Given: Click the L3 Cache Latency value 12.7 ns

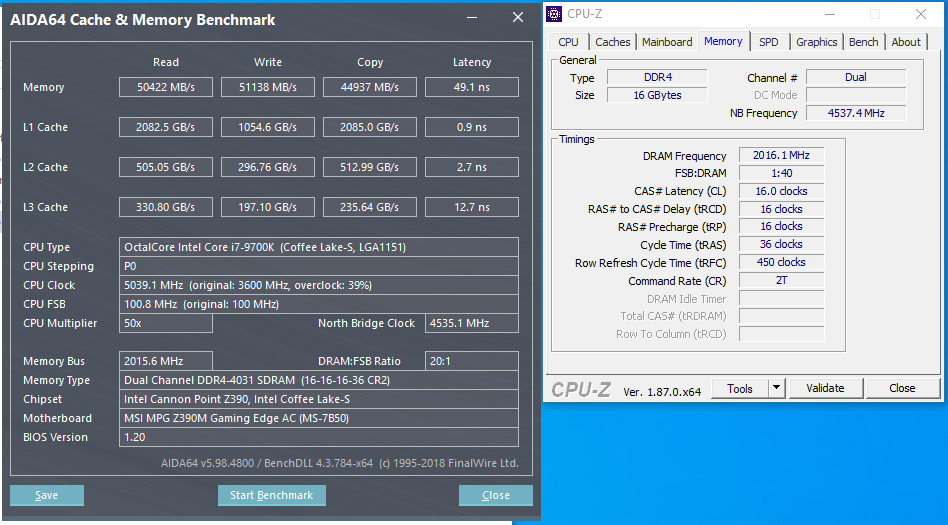Looking at the screenshot, I should tap(472, 207).
